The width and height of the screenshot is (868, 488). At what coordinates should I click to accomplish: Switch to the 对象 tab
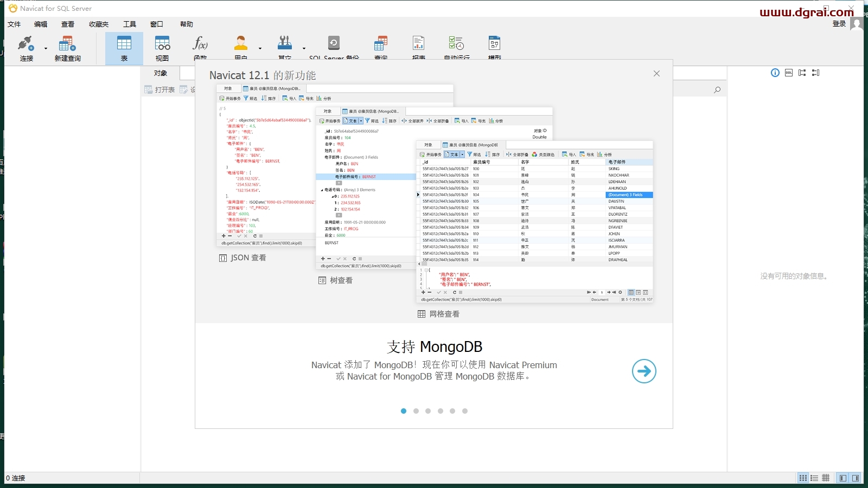pos(161,73)
